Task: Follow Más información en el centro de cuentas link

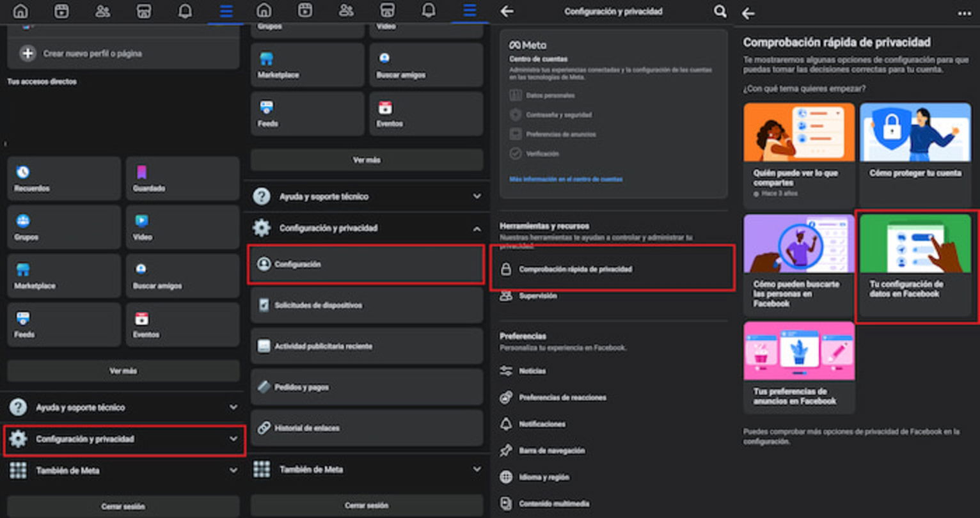Action: pyautogui.click(x=565, y=180)
